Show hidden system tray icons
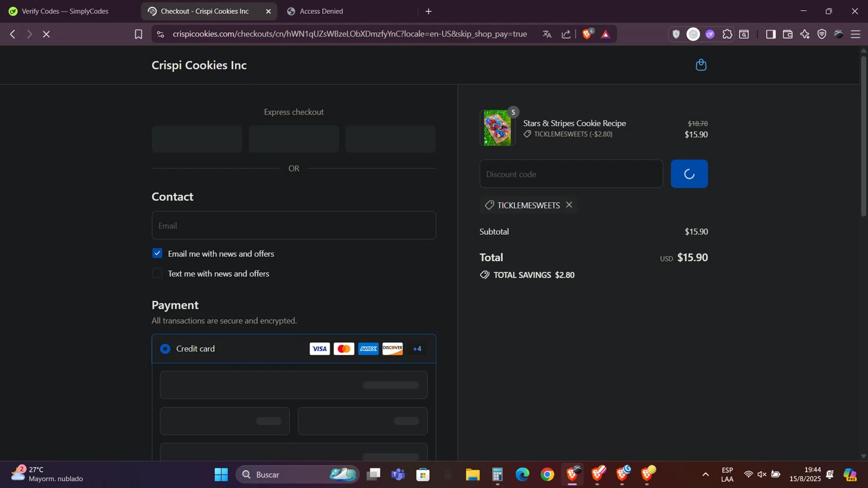The height and width of the screenshot is (488, 868). [x=705, y=475]
